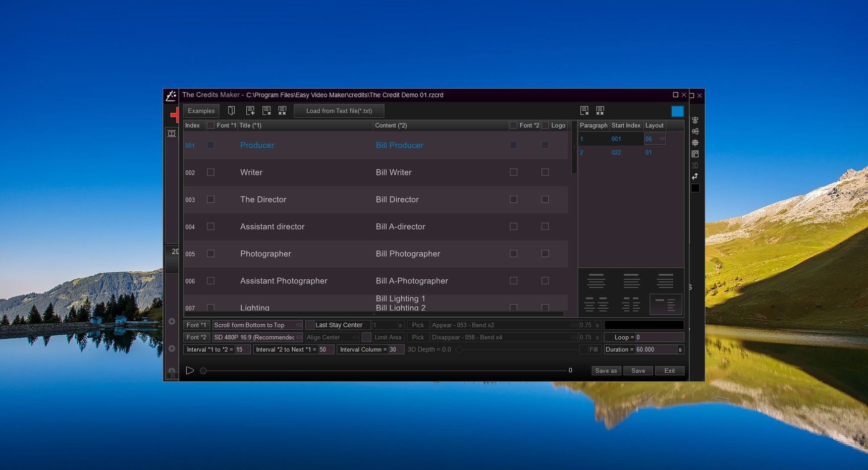Toggle the Fill checkbox
This screenshot has height=470, width=868.
point(583,349)
